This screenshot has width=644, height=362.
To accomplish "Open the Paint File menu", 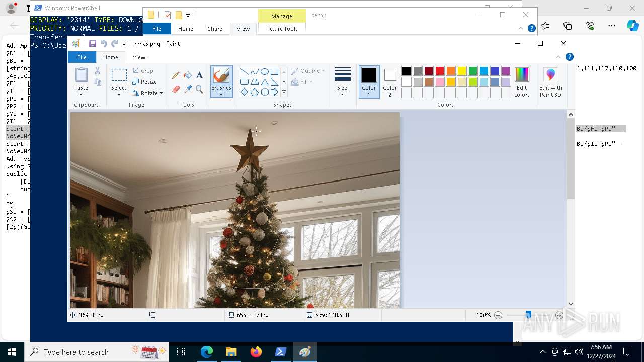I will pyautogui.click(x=82, y=57).
